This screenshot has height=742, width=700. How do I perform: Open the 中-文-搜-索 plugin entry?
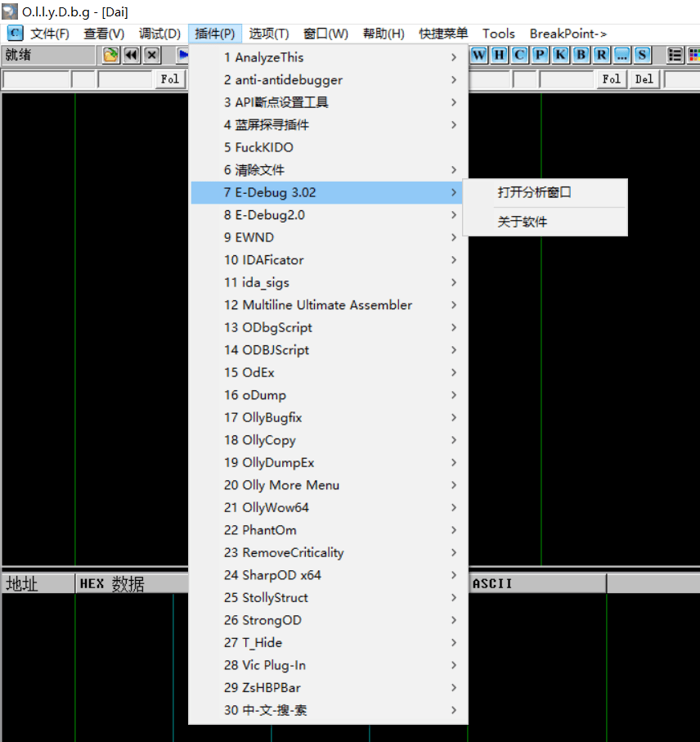pos(328,710)
